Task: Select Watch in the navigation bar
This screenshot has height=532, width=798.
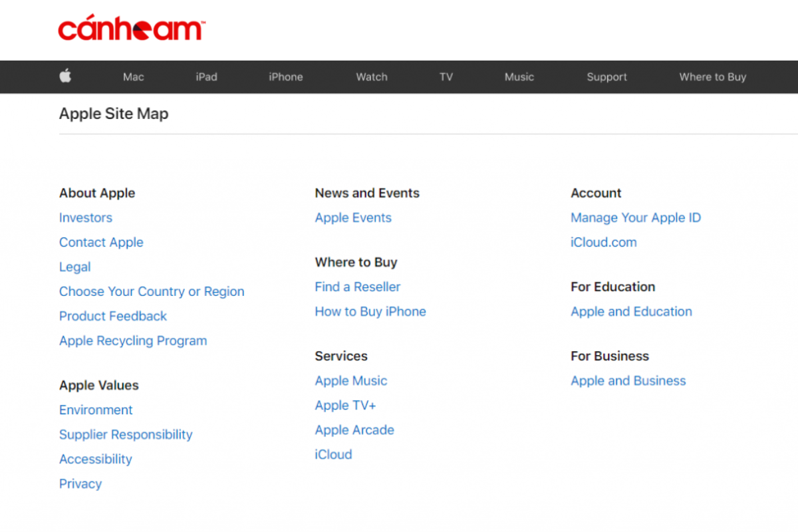Action: click(372, 77)
